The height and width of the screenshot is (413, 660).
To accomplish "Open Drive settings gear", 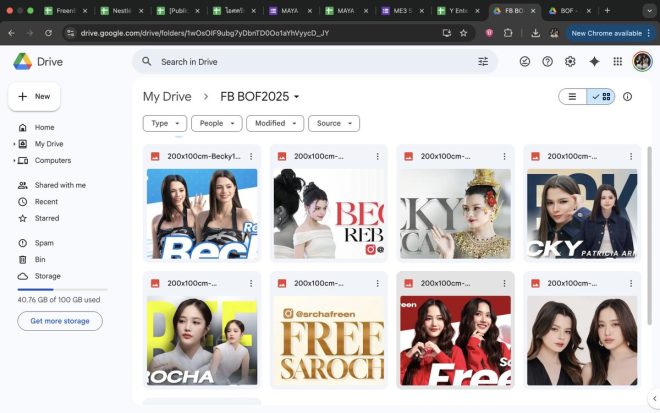I will (570, 61).
